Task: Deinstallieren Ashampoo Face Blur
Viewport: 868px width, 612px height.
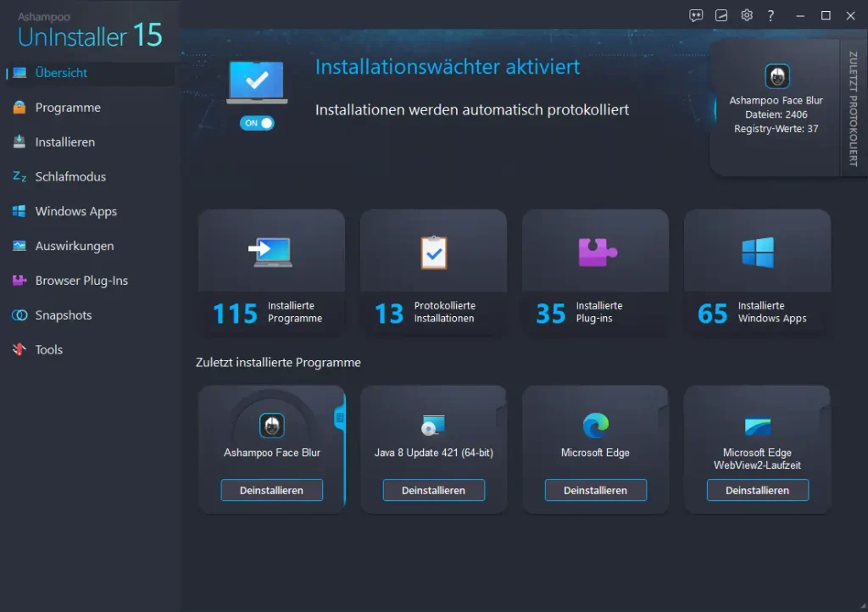Action: [271, 490]
